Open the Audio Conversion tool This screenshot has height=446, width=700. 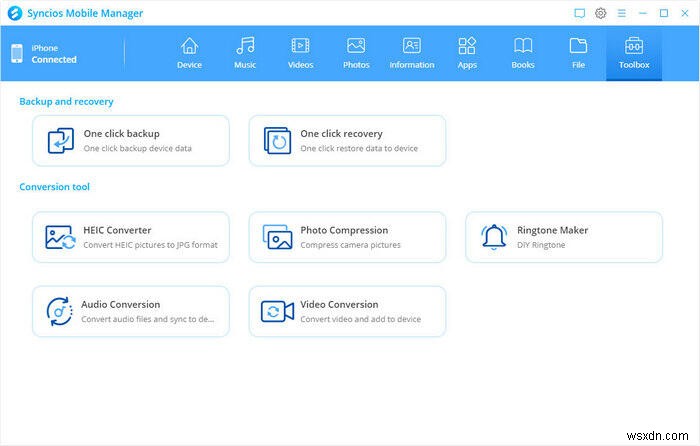pyautogui.click(x=131, y=312)
